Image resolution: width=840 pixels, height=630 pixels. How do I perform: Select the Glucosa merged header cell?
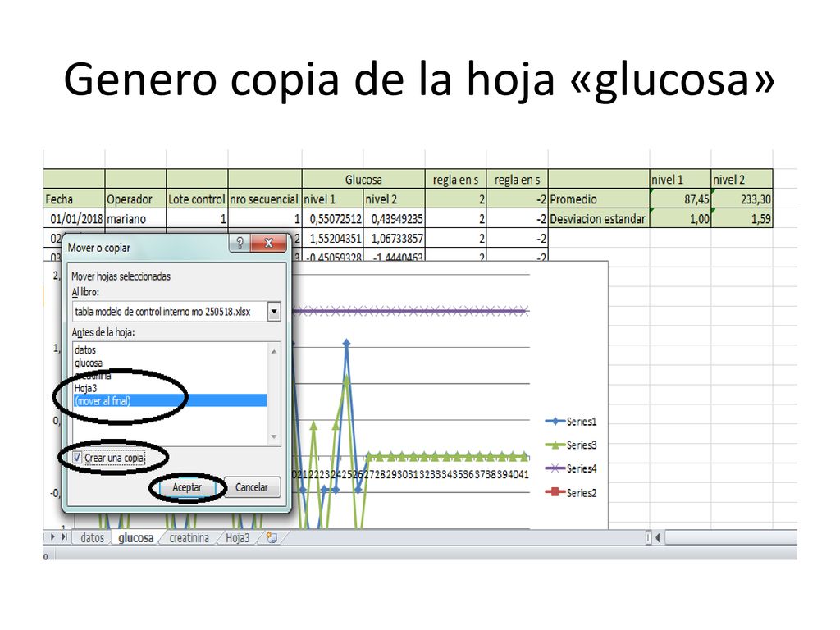[363, 179]
